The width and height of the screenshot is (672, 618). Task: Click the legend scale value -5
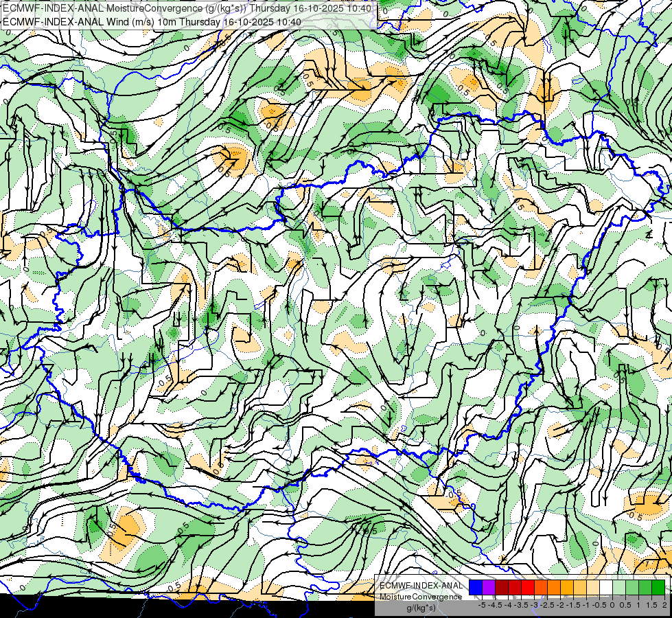click(x=482, y=605)
